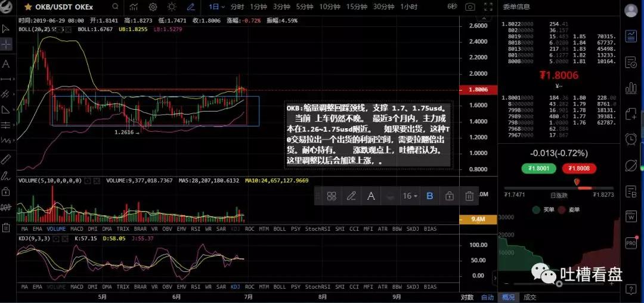
Task: Pick text color with pencil icon
Action: point(351,196)
